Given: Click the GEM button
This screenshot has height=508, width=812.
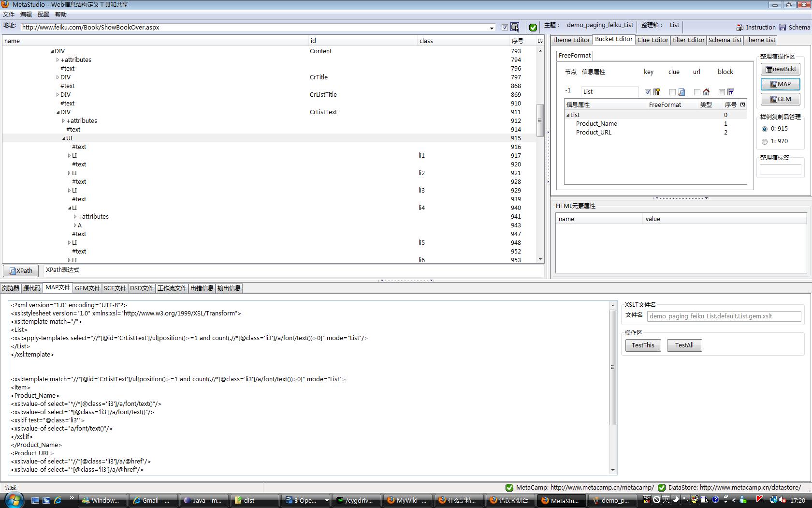Looking at the screenshot, I should 781,99.
